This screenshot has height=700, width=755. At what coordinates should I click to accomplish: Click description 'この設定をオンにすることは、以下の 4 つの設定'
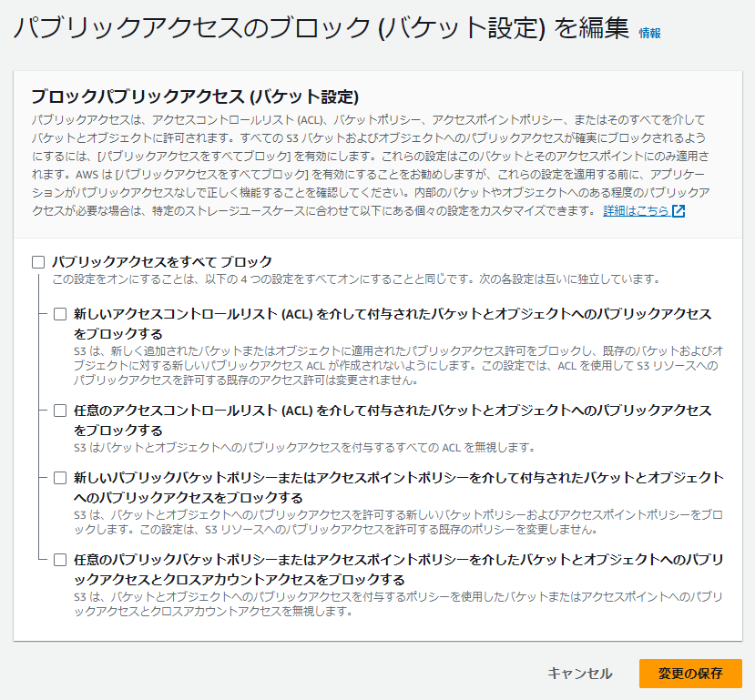[356, 279]
